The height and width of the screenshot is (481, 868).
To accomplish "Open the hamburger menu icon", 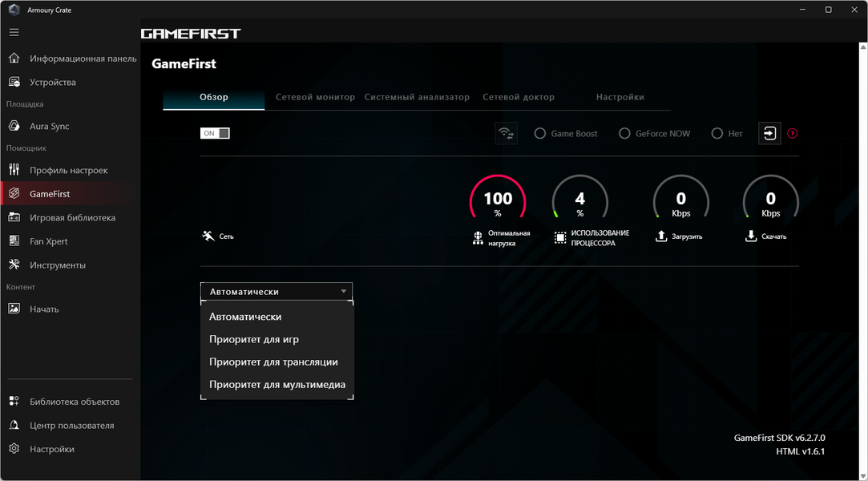I will coord(14,33).
